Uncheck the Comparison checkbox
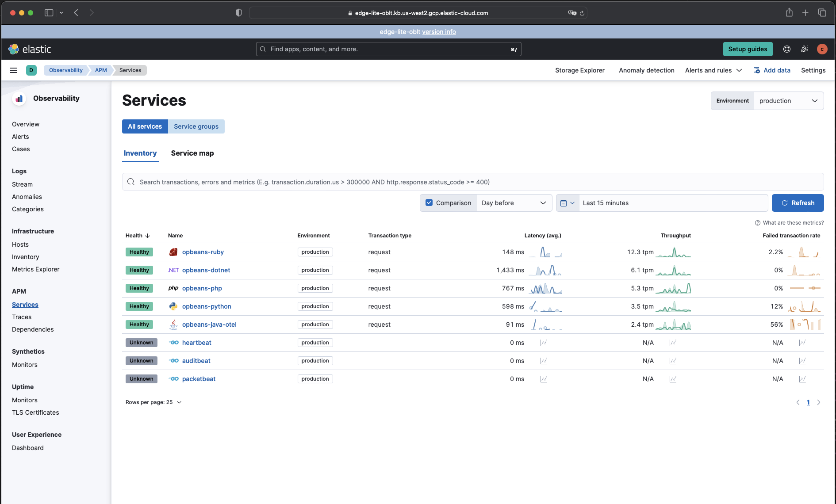Image resolution: width=836 pixels, height=504 pixels. [429, 203]
